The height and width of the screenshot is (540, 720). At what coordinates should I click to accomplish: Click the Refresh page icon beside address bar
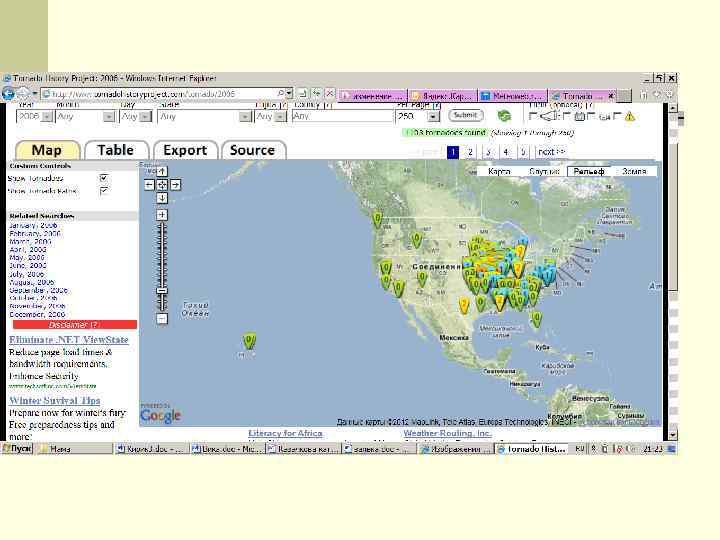316,93
